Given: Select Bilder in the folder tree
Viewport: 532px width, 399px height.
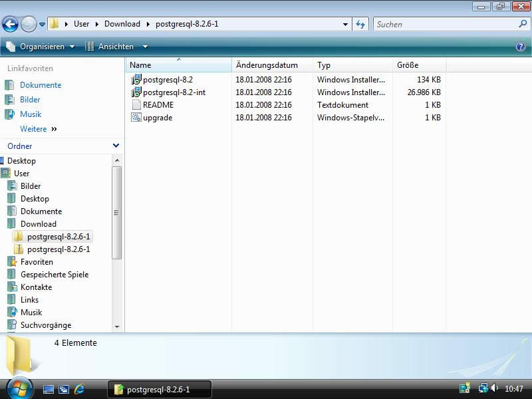Looking at the screenshot, I should coord(31,186).
